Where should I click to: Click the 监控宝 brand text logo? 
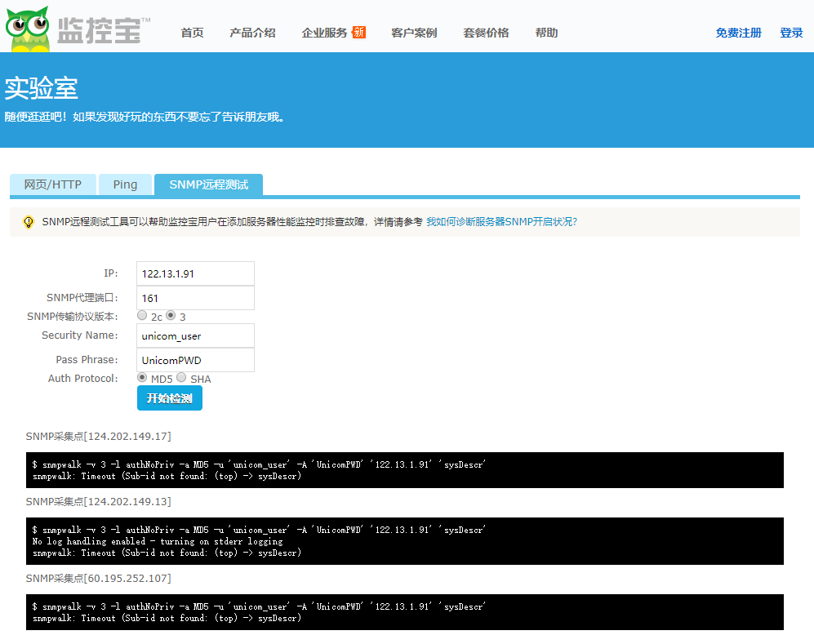[104, 31]
